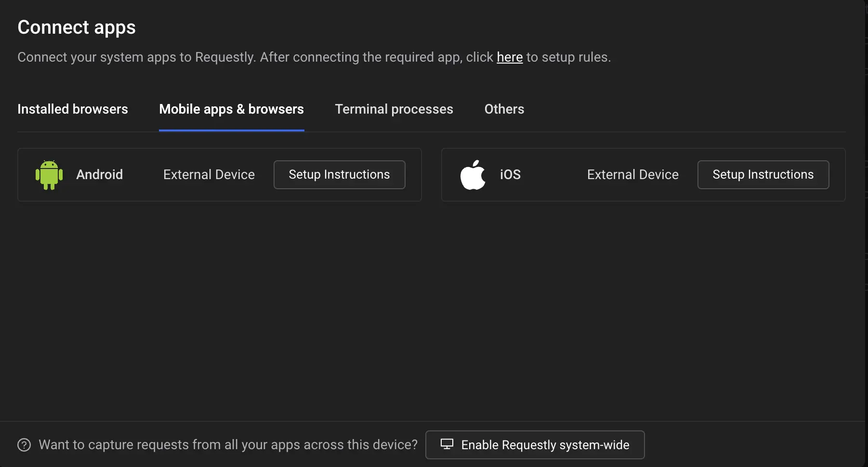Click 'Want to capture requests' prompt text

228,445
